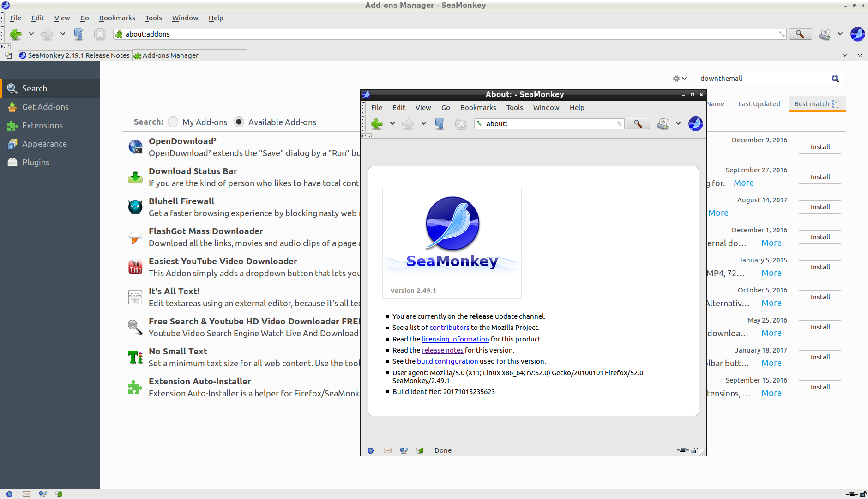Install the Extension Auto-Installer add-on
Viewport: 868px width, 499px height.
point(820,387)
